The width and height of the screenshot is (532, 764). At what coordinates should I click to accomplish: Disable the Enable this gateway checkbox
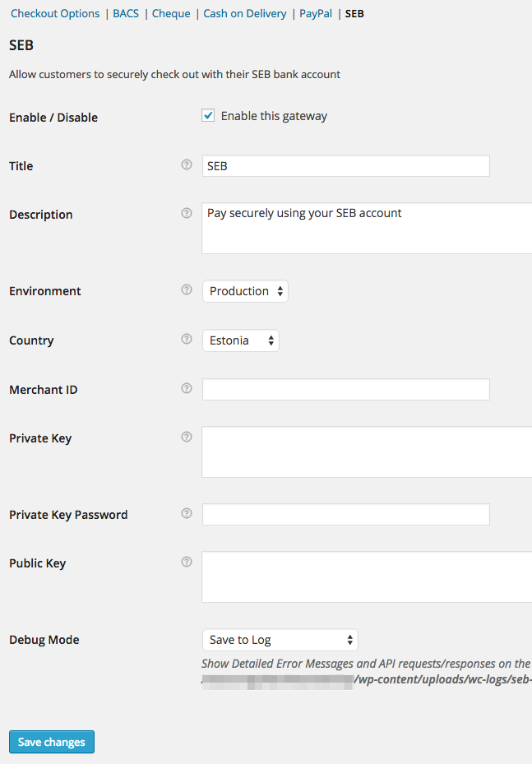coord(208,115)
